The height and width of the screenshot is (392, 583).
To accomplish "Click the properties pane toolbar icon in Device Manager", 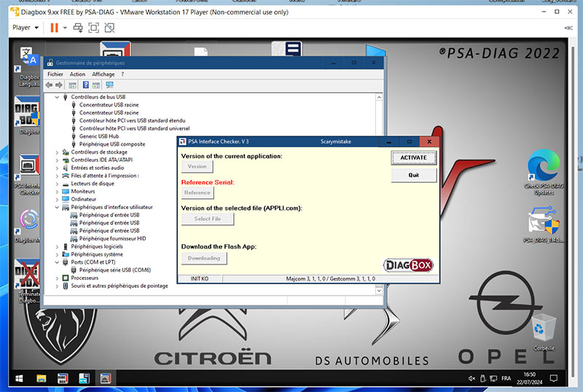I will click(x=96, y=85).
